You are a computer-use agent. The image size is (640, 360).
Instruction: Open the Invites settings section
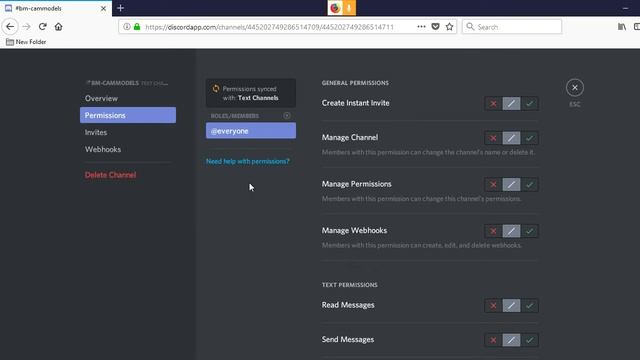point(128,132)
